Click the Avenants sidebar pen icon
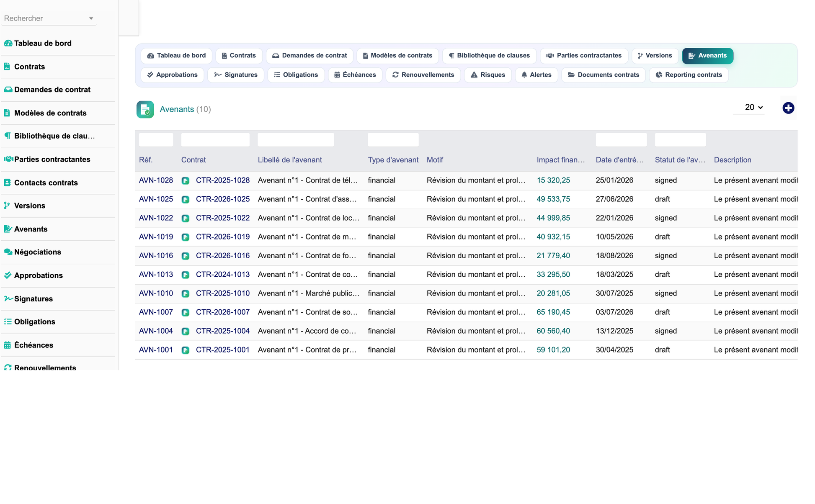815x504 pixels. pyautogui.click(x=8, y=229)
